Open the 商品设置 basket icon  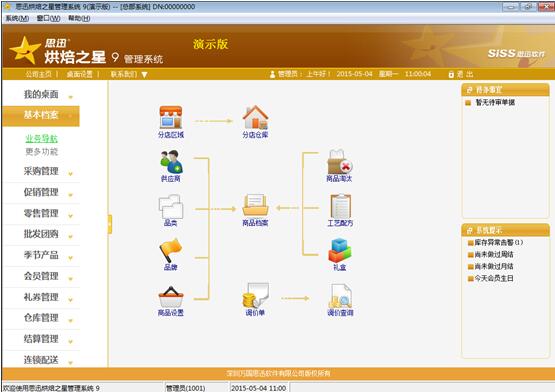(x=171, y=297)
